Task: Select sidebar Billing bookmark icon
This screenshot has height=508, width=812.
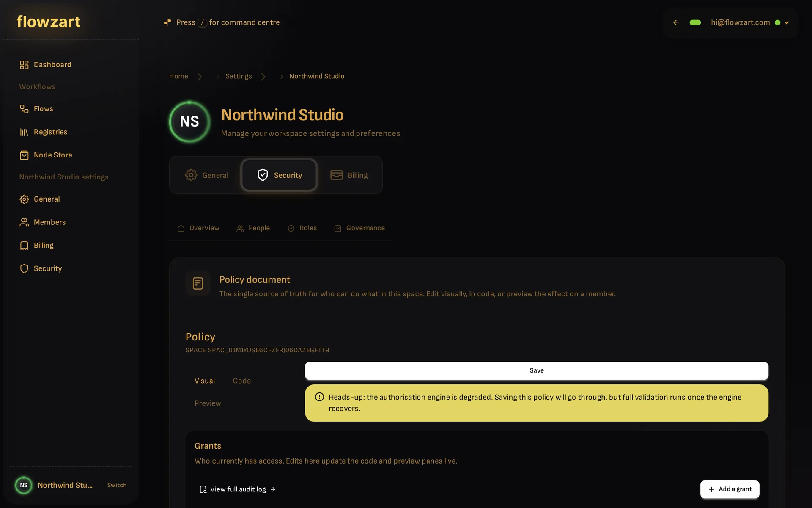Action: [x=24, y=246]
